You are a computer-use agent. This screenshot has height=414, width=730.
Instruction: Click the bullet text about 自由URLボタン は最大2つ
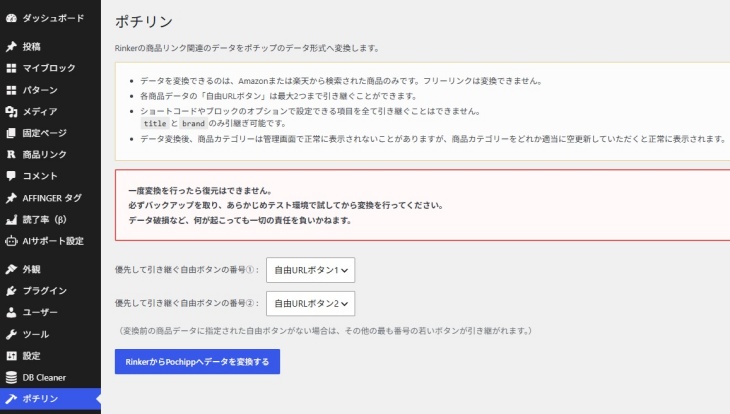click(x=279, y=96)
